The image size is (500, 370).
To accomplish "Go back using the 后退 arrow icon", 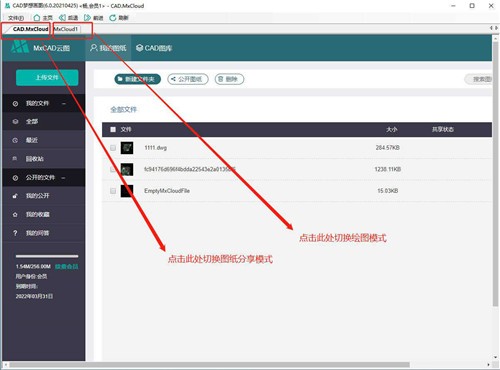I will point(62,18).
